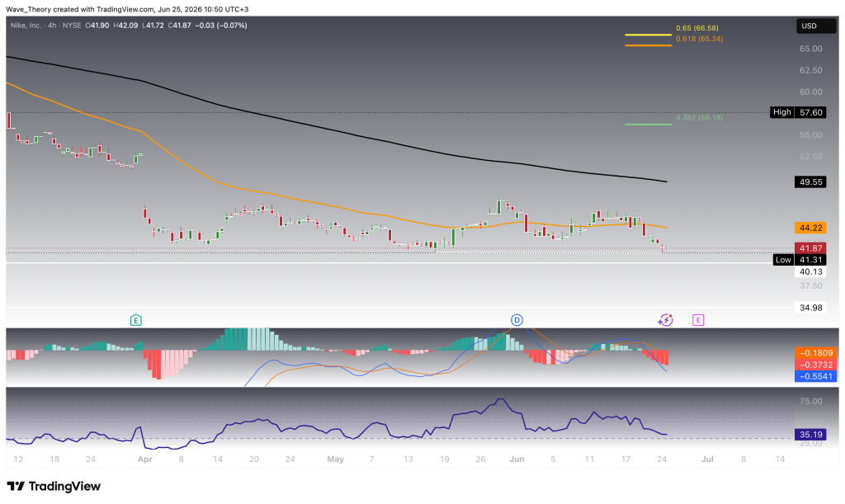
Task: Click the Low 41.31 price label
Action: [799, 260]
